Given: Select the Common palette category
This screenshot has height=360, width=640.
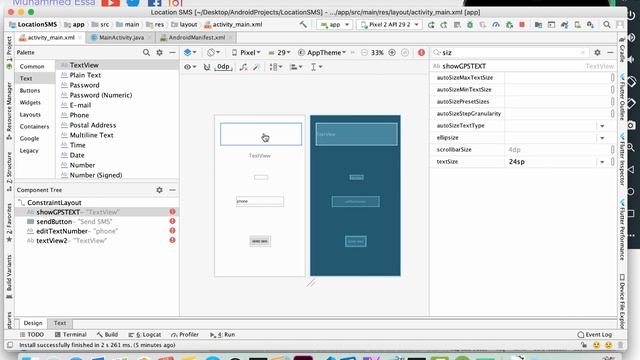Looking at the screenshot, I should click(x=32, y=66).
